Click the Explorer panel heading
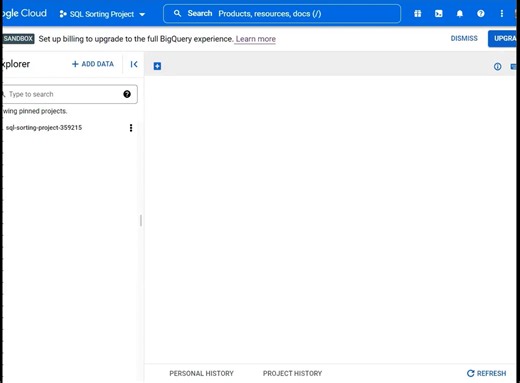 16,64
